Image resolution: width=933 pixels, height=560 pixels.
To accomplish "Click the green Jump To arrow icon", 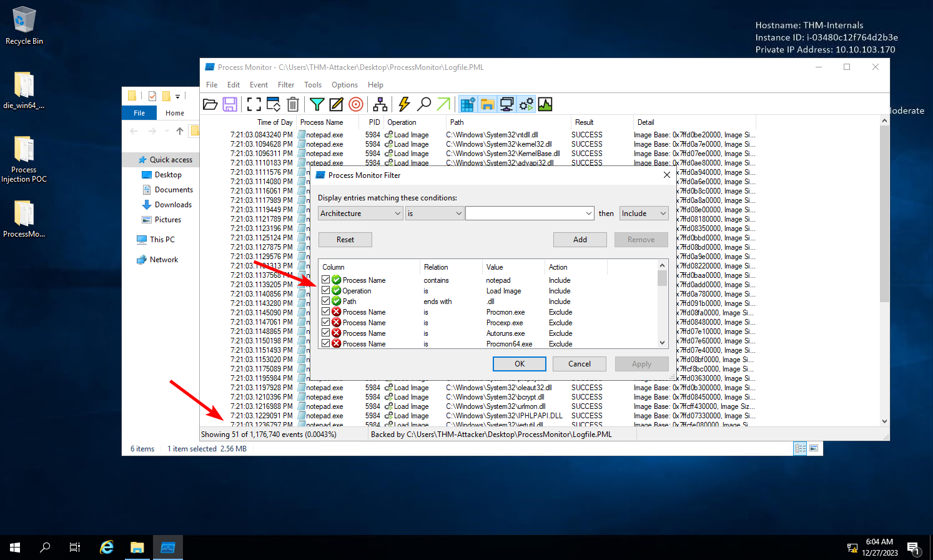I will point(443,104).
